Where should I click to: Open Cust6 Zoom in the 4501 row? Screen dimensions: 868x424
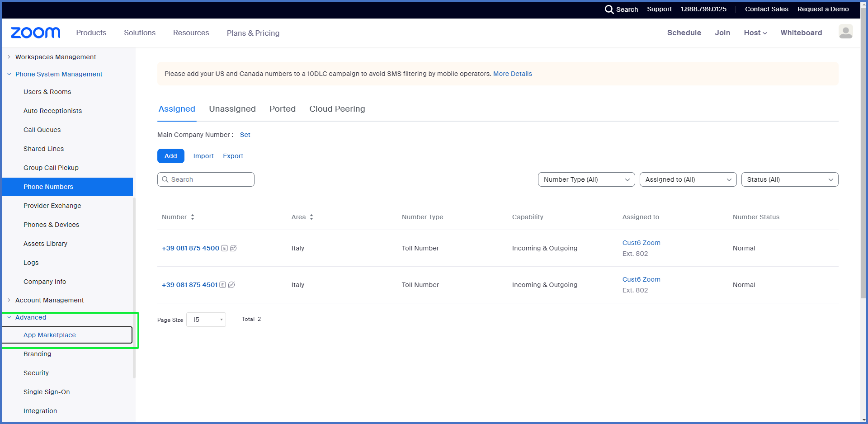point(642,279)
